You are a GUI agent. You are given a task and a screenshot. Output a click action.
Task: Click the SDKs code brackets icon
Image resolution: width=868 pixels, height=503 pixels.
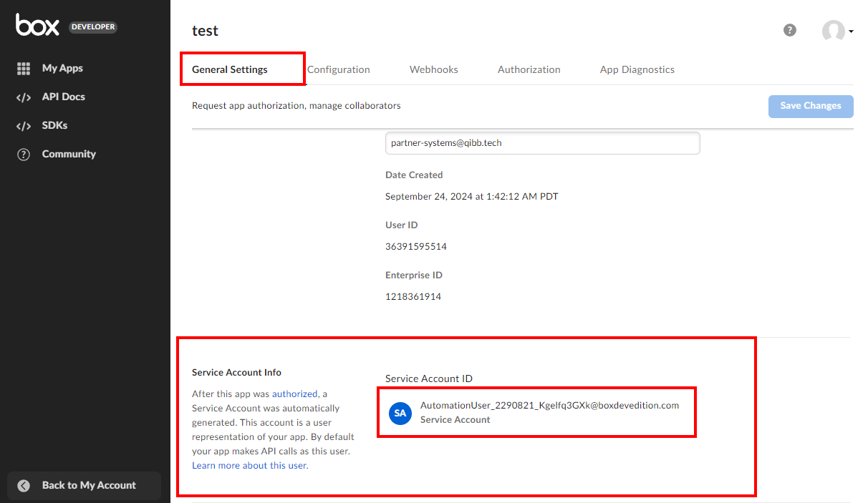click(24, 126)
